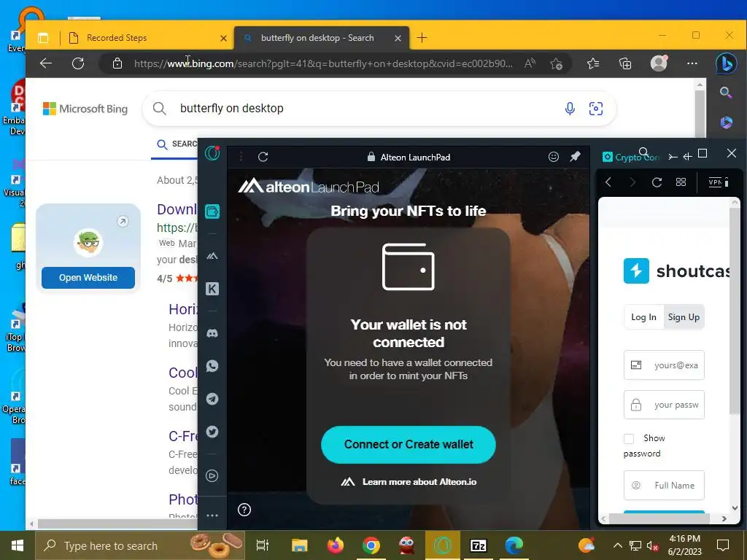Open Telegram from the Opera sidebar
747x560 pixels.
[x=212, y=399]
